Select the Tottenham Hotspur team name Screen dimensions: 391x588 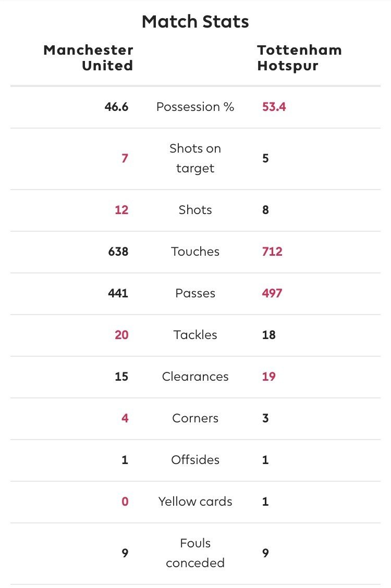tap(299, 58)
